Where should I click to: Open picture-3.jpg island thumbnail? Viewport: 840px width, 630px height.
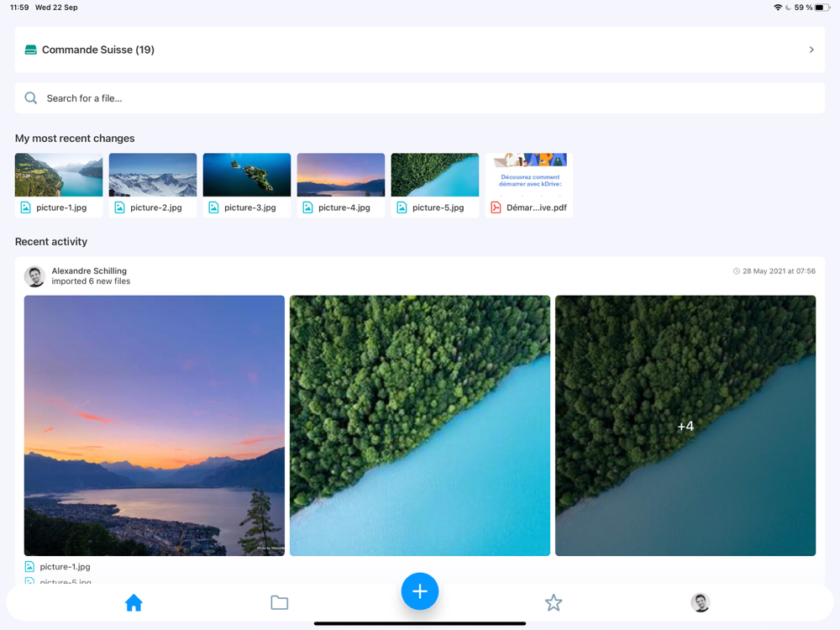click(x=246, y=176)
